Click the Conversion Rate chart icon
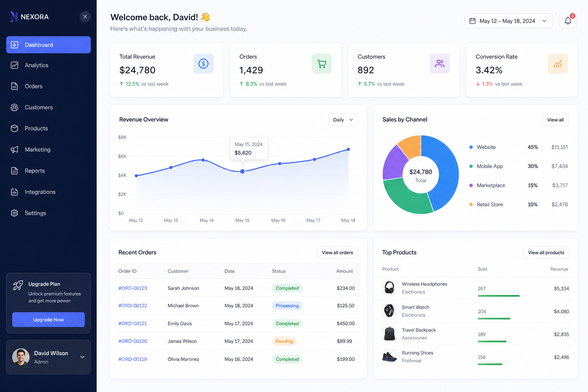Viewport: 588px width, 392px height. click(x=558, y=64)
